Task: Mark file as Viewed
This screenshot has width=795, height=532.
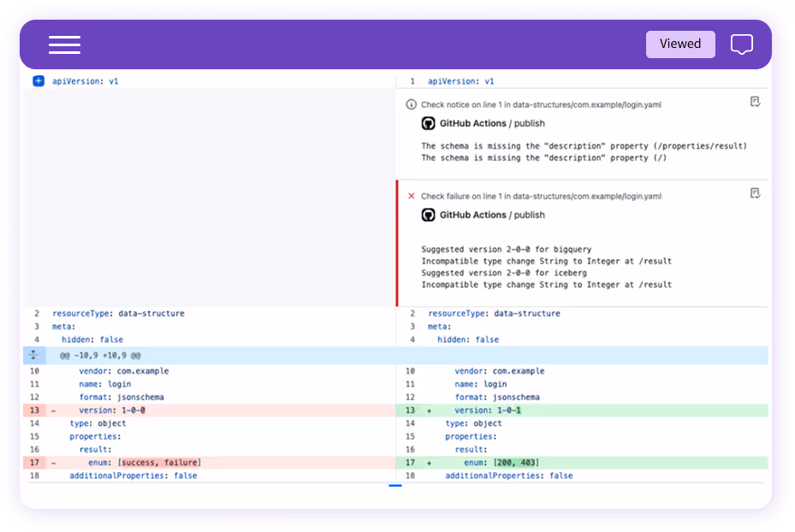Action: click(680, 44)
